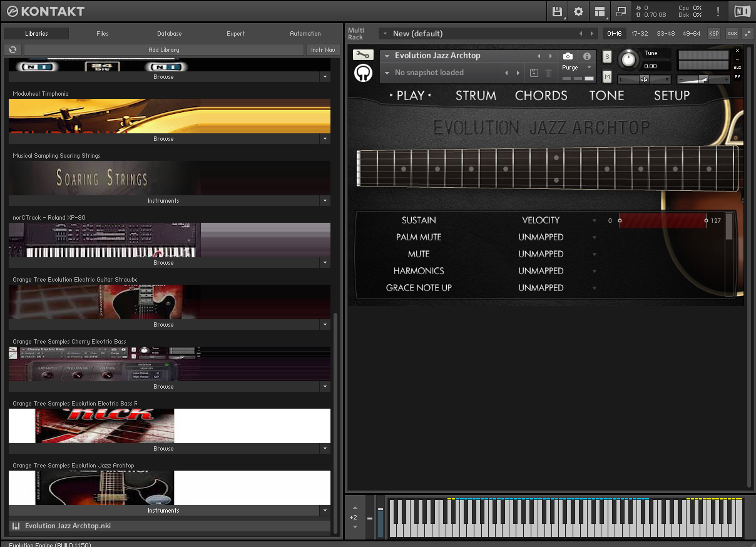Click the pan slider between L and R
Image resolution: width=756 pixels, height=547 pixels.
(644, 79)
